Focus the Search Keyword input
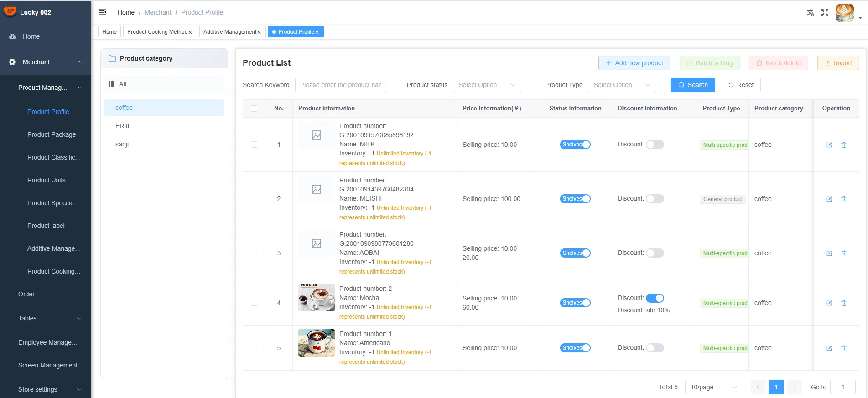 coord(340,85)
